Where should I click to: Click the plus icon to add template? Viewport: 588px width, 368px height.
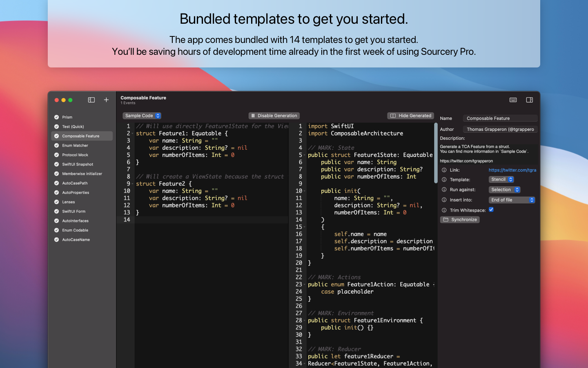[106, 100]
